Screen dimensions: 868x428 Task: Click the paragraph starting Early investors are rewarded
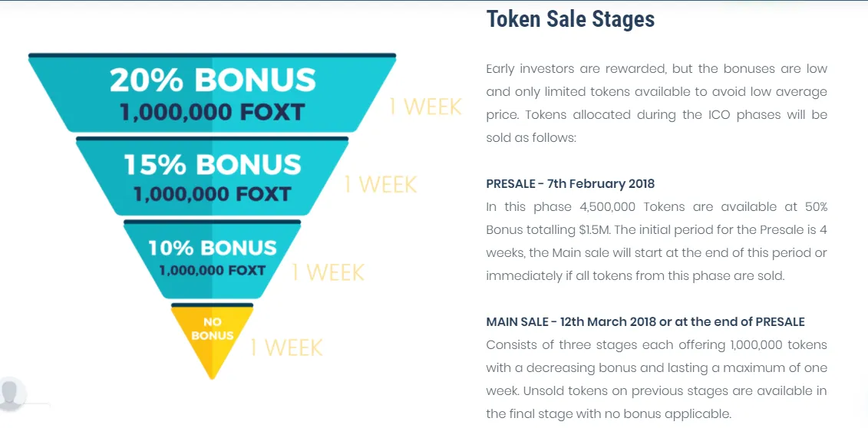(656, 103)
